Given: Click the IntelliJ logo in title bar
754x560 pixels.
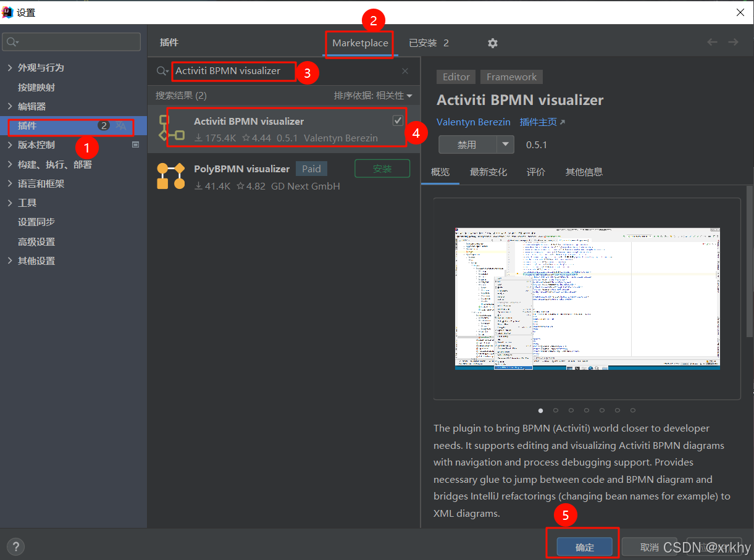Looking at the screenshot, I should pos(8,12).
